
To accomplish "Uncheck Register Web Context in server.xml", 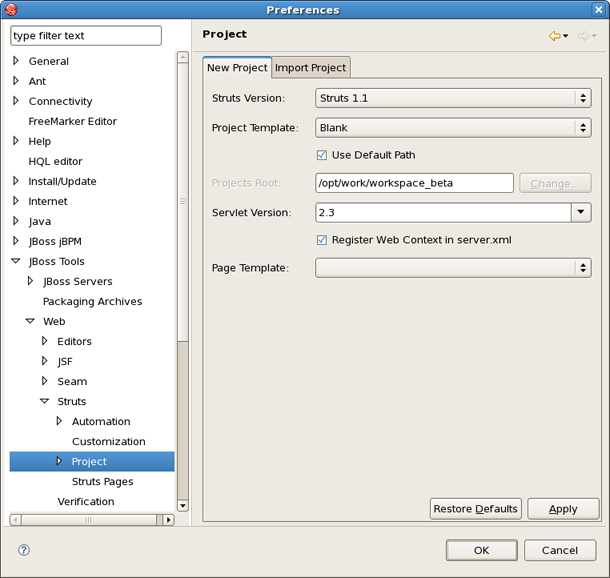I will click(322, 240).
